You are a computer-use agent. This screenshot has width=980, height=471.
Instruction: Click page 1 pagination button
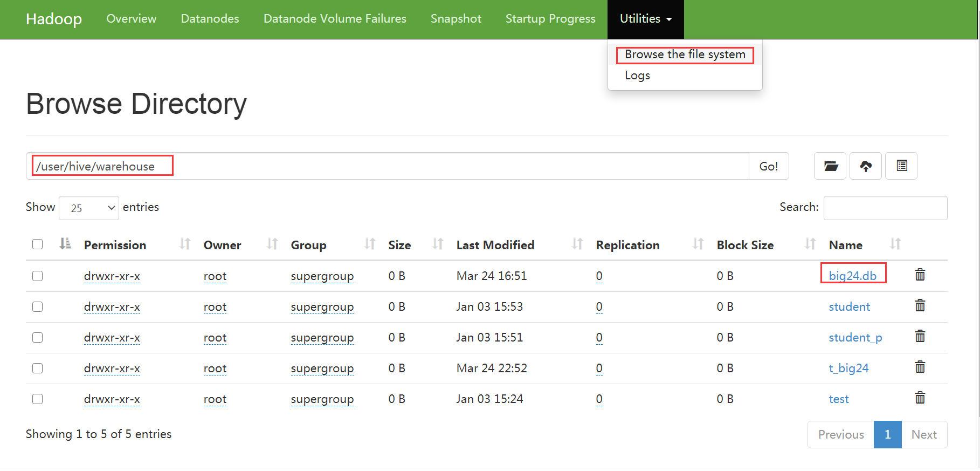tap(888, 434)
